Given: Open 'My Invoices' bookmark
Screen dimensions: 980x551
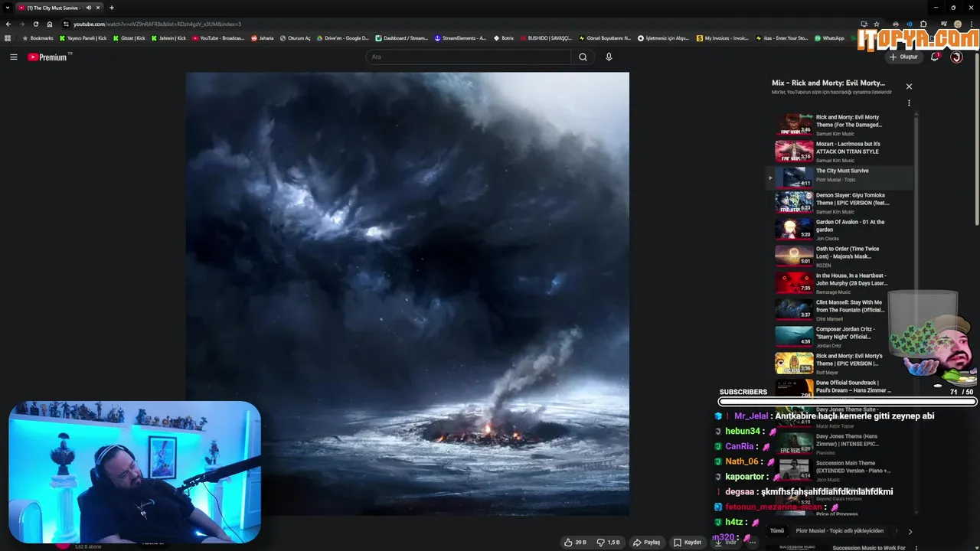Looking at the screenshot, I should pyautogui.click(x=723, y=37).
